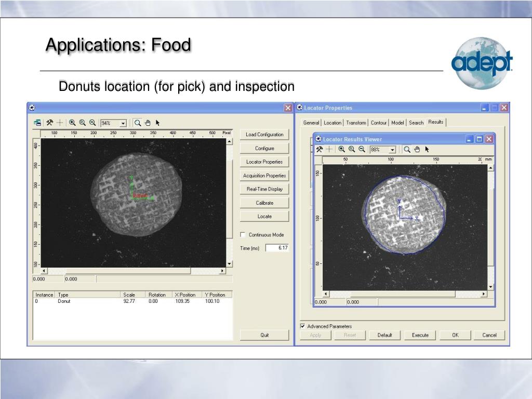The width and height of the screenshot is (532, 399).
Task: Click Load Configuration button
Action: pyautogui.click(x=264, y=135)
